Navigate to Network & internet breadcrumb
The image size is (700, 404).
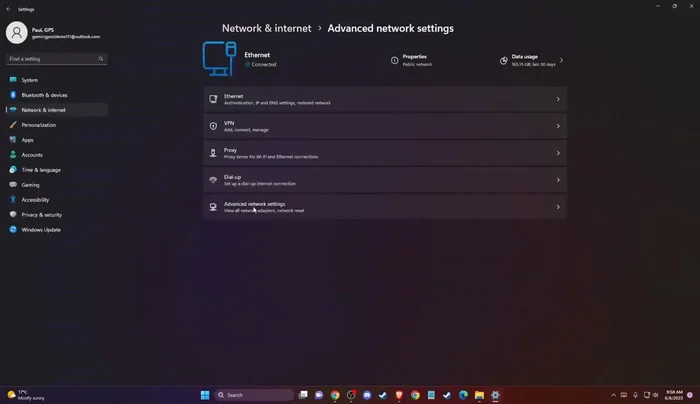tap(267, 28)
